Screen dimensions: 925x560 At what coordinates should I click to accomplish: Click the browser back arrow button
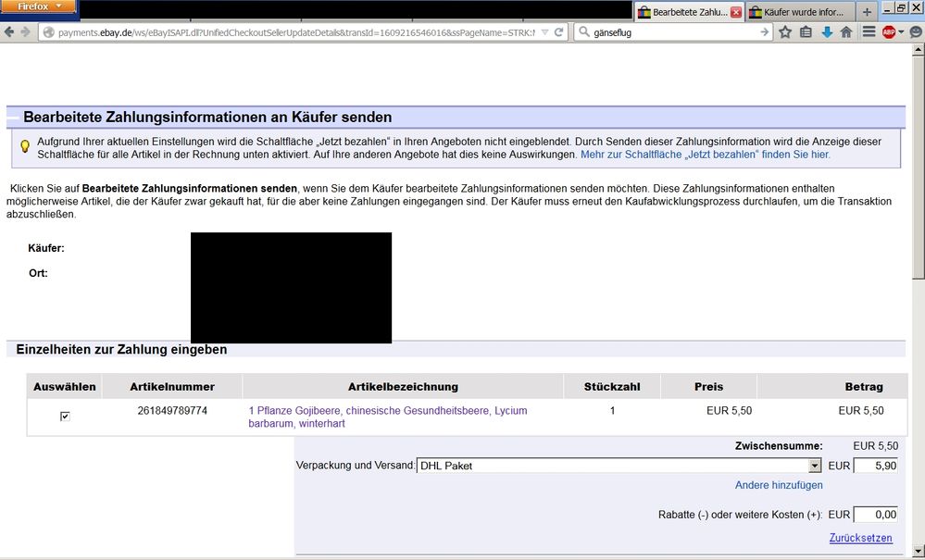(x=9, y=32)
